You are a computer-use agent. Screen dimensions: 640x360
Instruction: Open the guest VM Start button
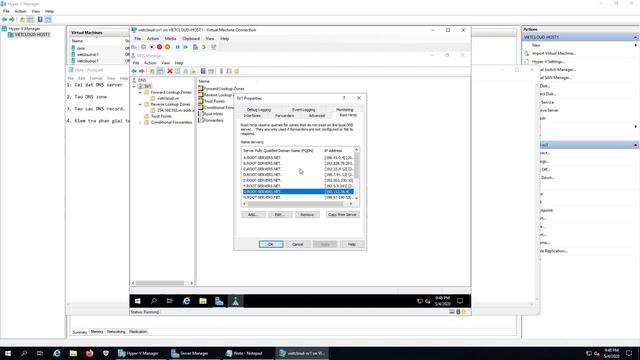[x=138, y=301]
